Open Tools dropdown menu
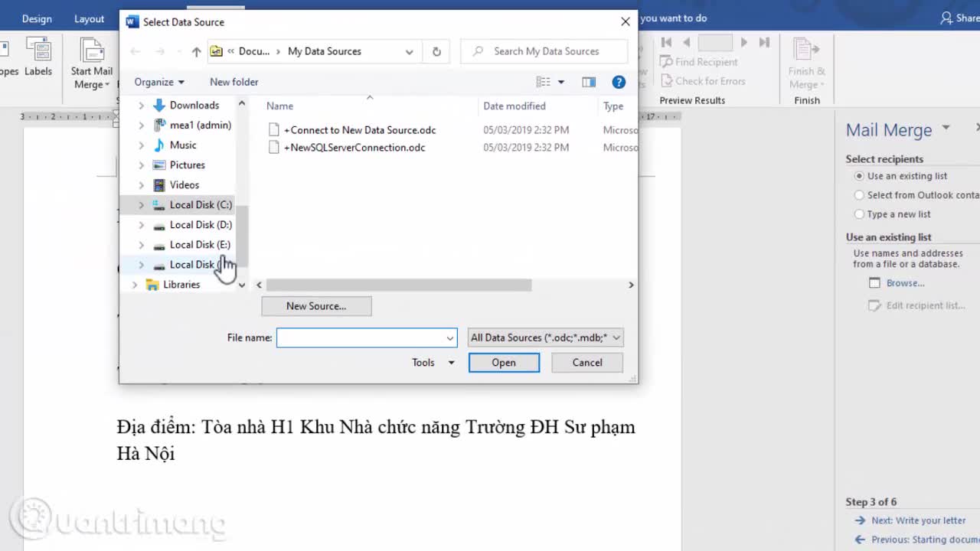This screenshot has width=980, height=551. pos(433,363)
